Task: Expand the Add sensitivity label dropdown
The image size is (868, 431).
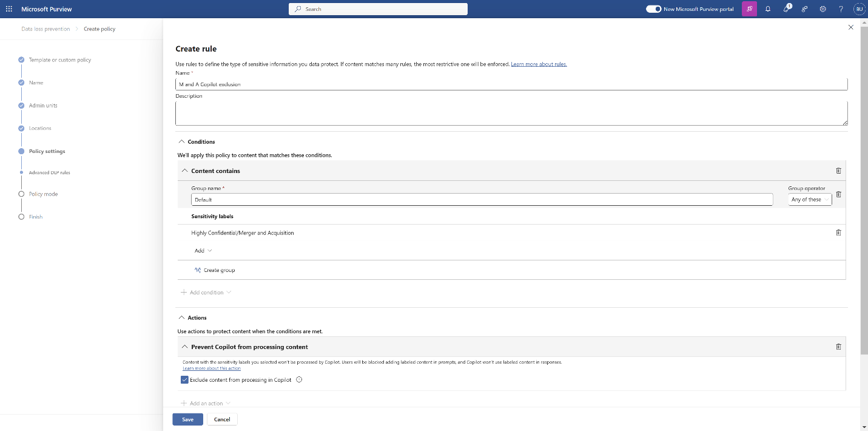Action: tap(203, 251)
